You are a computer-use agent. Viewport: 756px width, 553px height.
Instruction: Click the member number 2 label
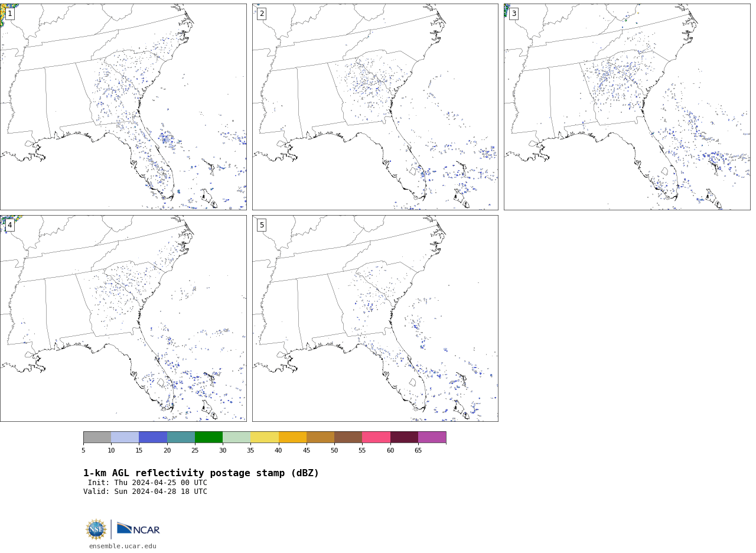pos(262,14)
